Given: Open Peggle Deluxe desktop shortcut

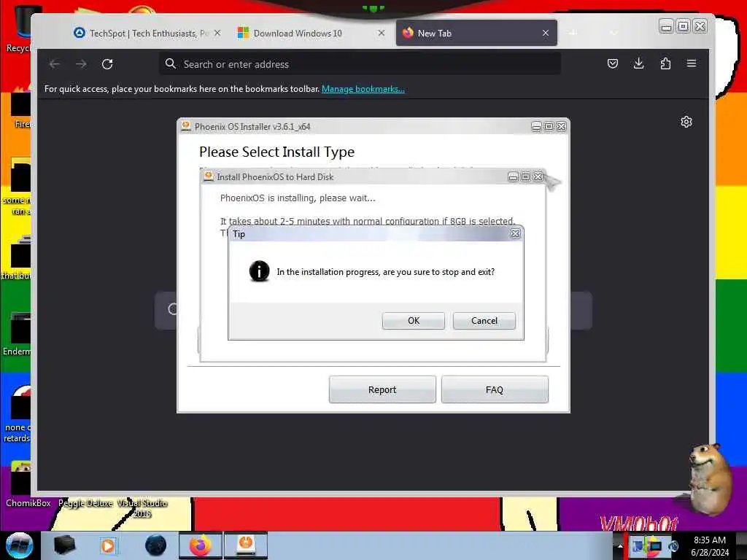Looking at the screenshot, I should [x=85, y=503].
